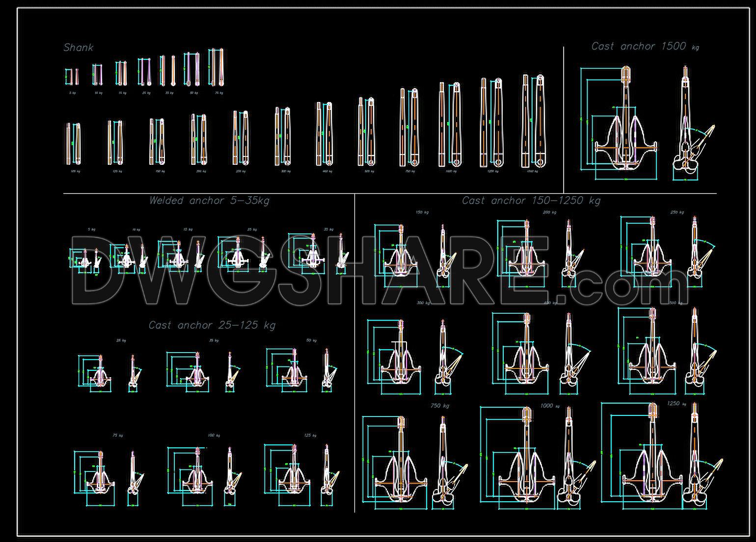Select the 100 kg shank drawing

pos(73,143)
